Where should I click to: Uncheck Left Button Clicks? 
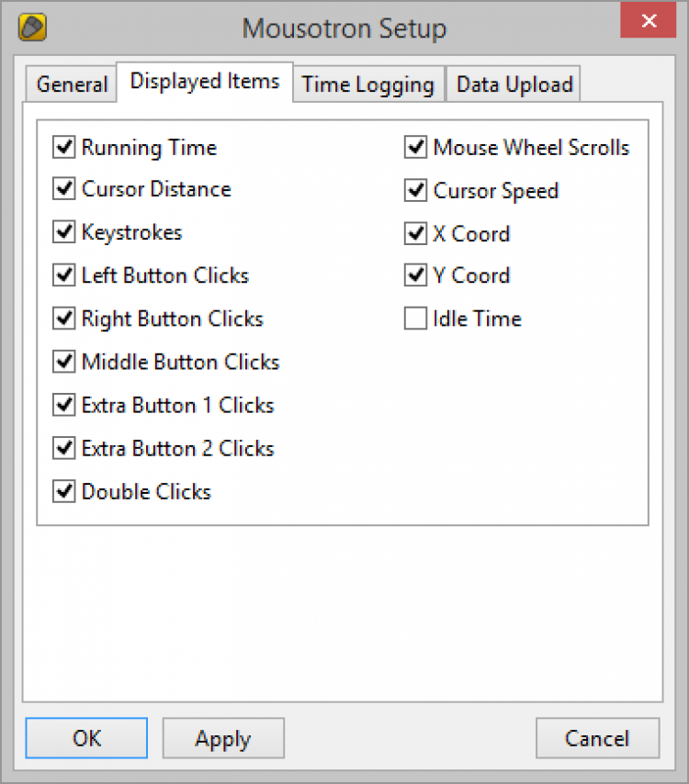(64, 276)
